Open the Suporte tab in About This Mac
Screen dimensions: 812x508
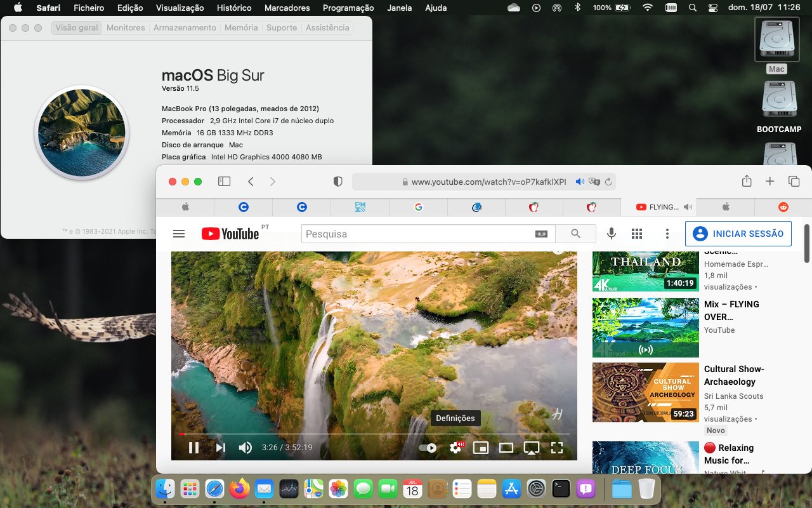[282, 28]
